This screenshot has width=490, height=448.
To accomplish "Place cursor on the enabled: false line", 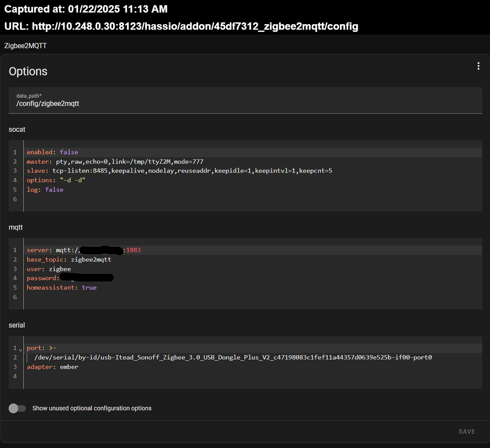I will [52, 152].
